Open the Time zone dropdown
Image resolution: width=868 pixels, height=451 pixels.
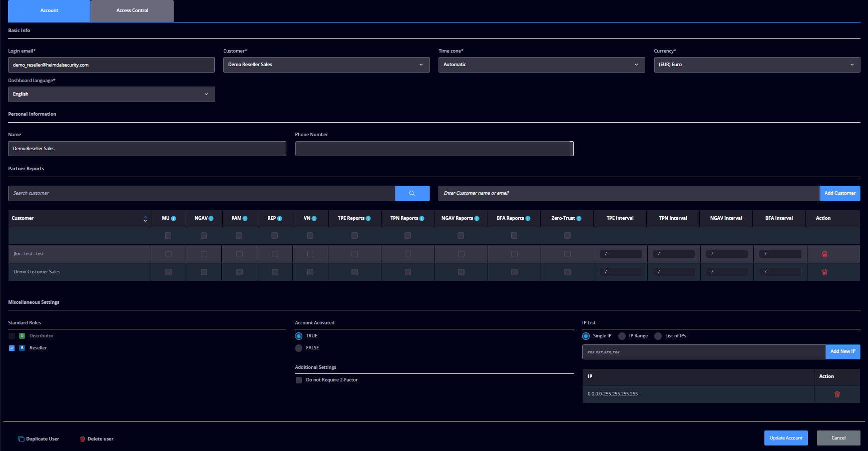click(x=542, y=65)
